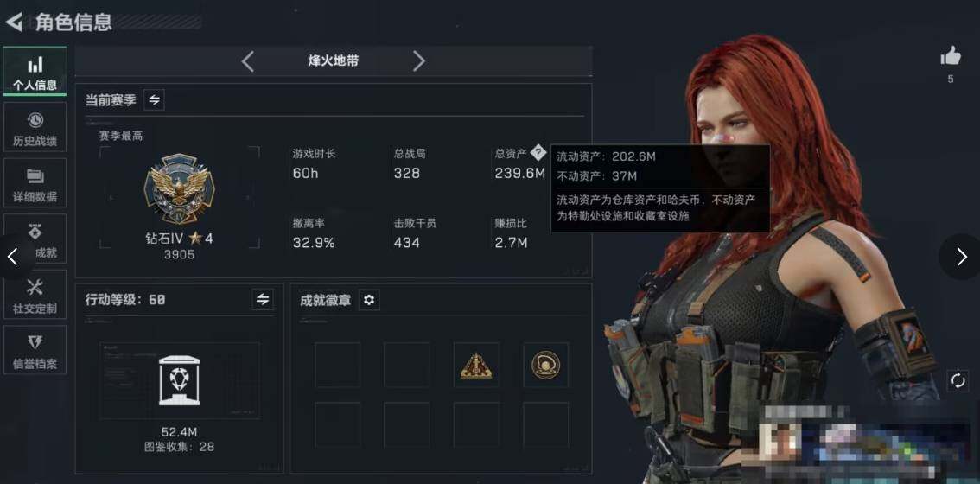Image resolution: width=980 pixels, height=484 pixels.
Task: Open the 详细数据 tab
Action: tap(35, 182)
